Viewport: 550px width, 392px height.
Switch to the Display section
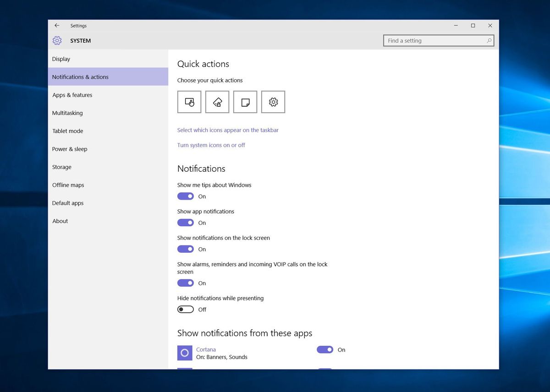tap(61, 59)
